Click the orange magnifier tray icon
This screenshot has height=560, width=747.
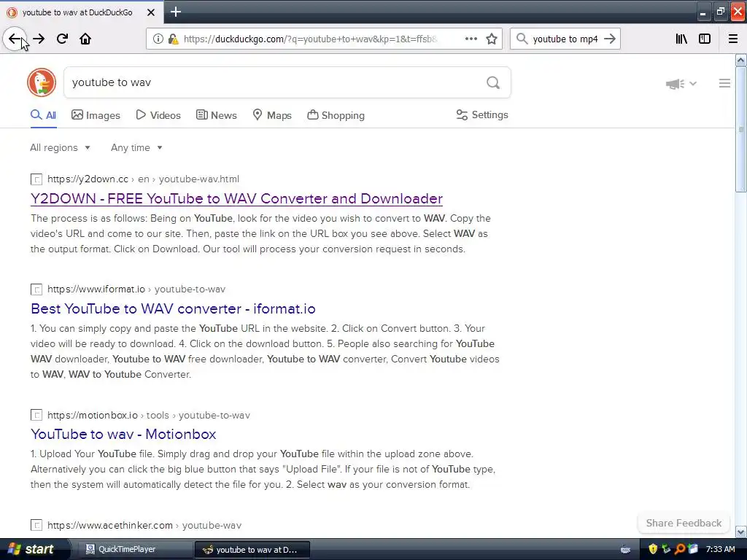click(680, 549)
